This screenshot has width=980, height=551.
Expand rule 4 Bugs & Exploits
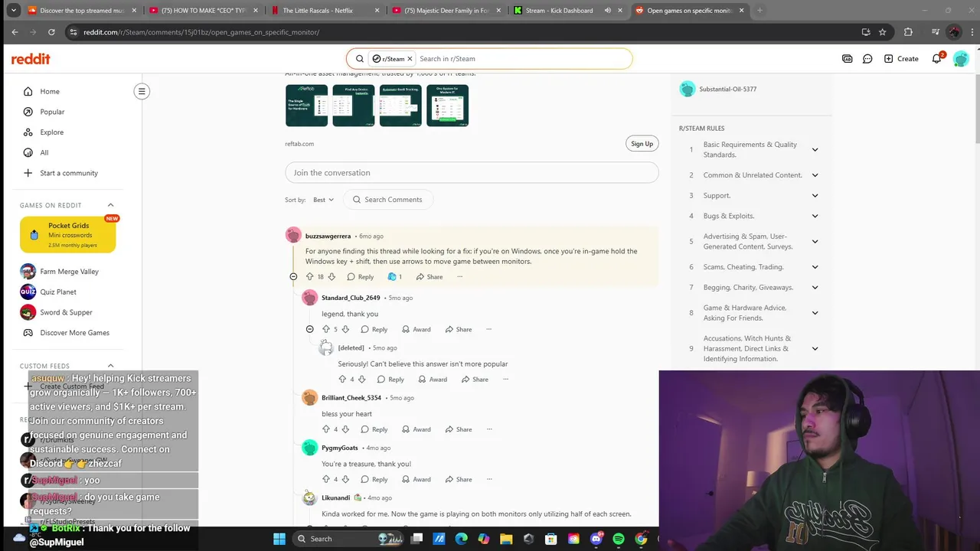815,216
